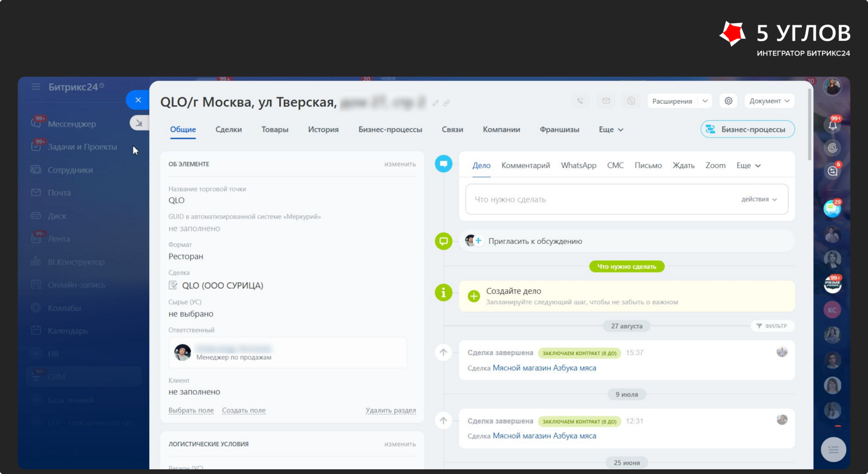
Task: Select the Zoom timeline tab
Action: tap(716, 165)
